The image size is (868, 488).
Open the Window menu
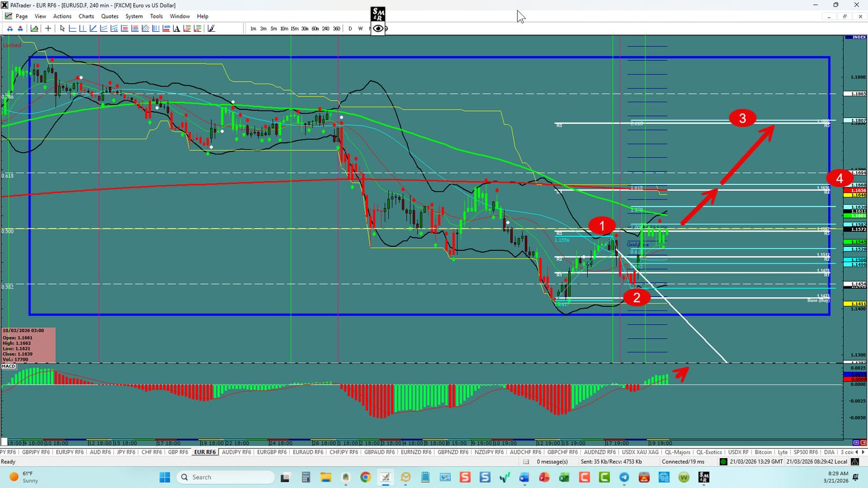[x=180, y=16]
